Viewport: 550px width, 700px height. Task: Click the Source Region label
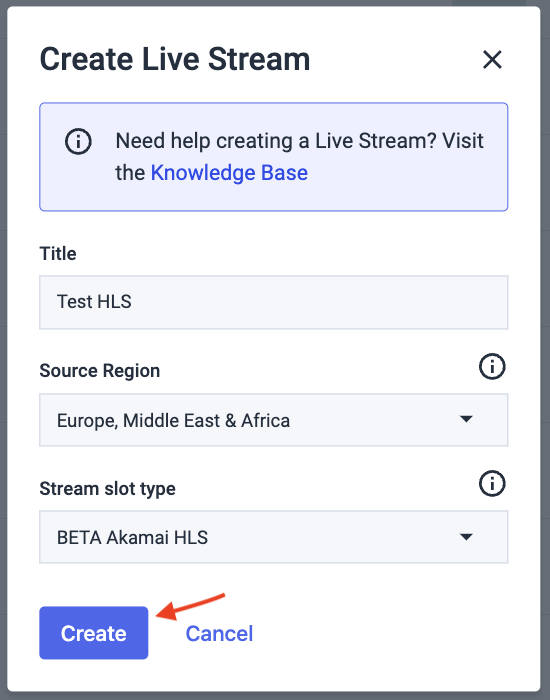[100, 371]
